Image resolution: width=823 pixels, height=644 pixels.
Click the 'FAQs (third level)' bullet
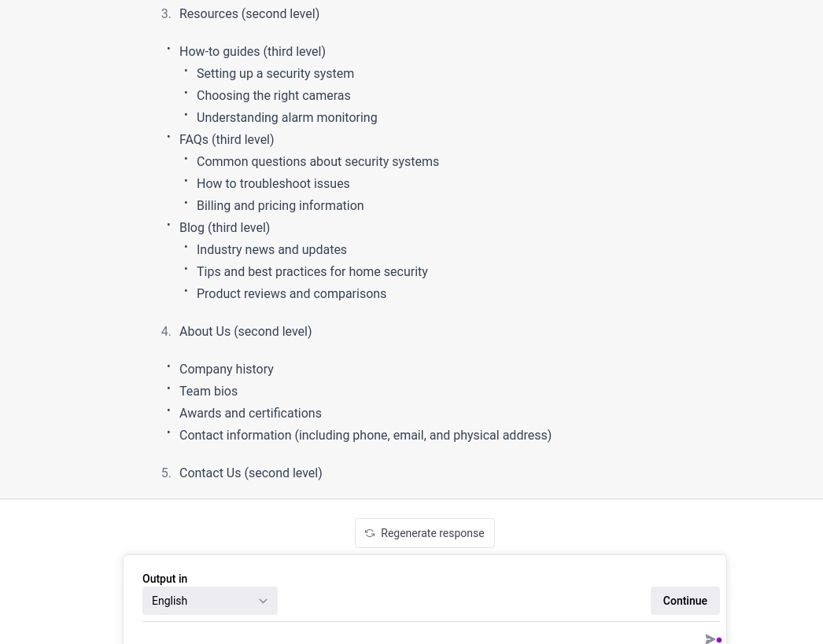click(227, 140)
